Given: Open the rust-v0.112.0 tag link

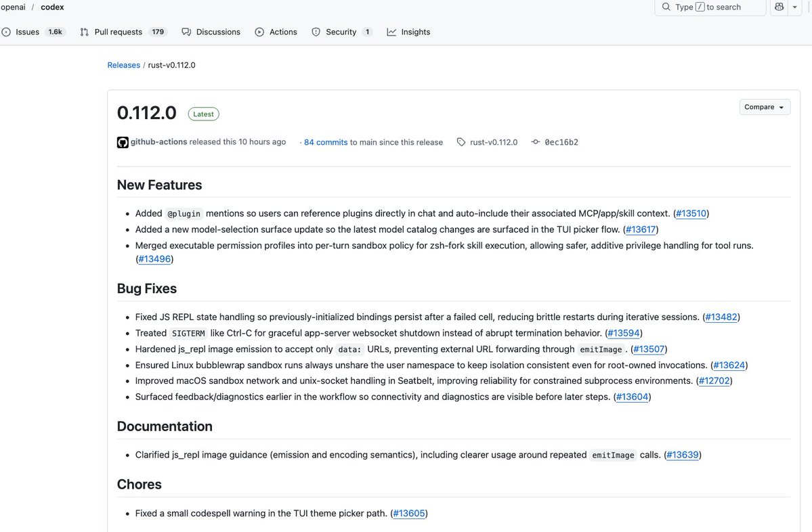Looking at the screenshot, I should point(494,142).
